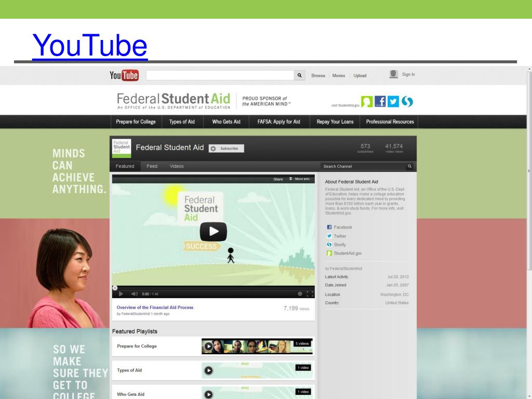This screenshot has width=532, height=399.
Task: Click the Federal Student Aid header logo
Action: point(174,101)
